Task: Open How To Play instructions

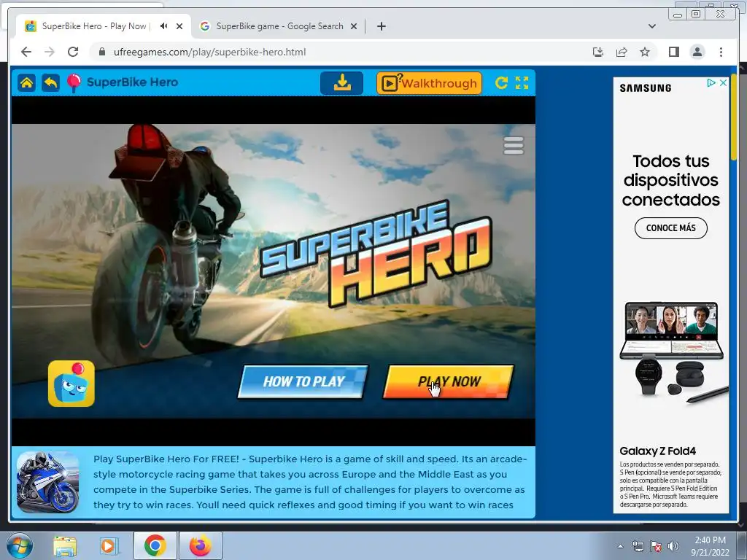Action: coord(303,381)
